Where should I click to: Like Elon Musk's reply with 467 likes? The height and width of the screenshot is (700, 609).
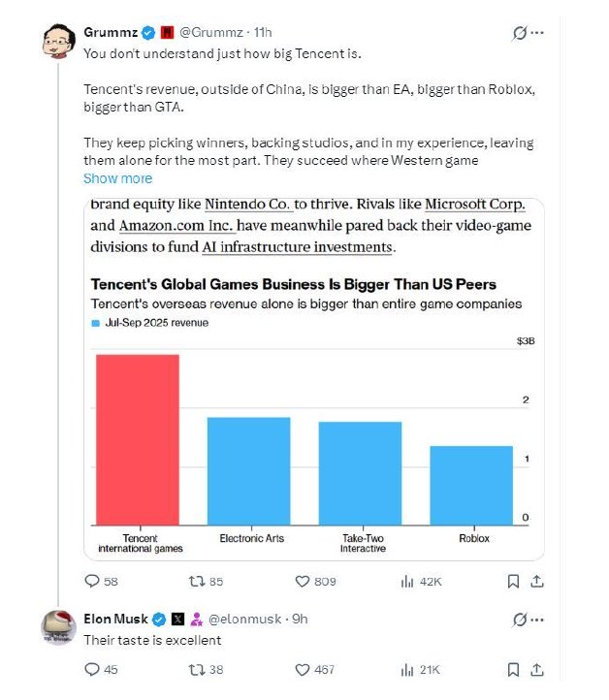point(303,669)
